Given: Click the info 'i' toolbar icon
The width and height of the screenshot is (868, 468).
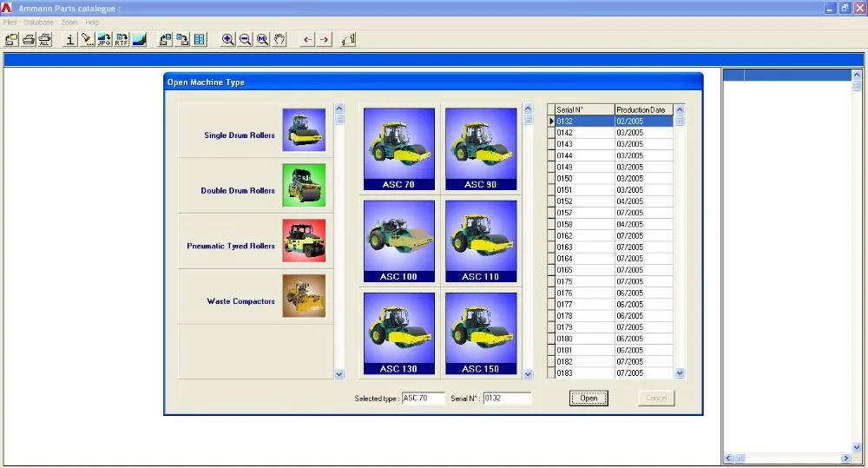Looking at the screenshot, I should point(70,39).
